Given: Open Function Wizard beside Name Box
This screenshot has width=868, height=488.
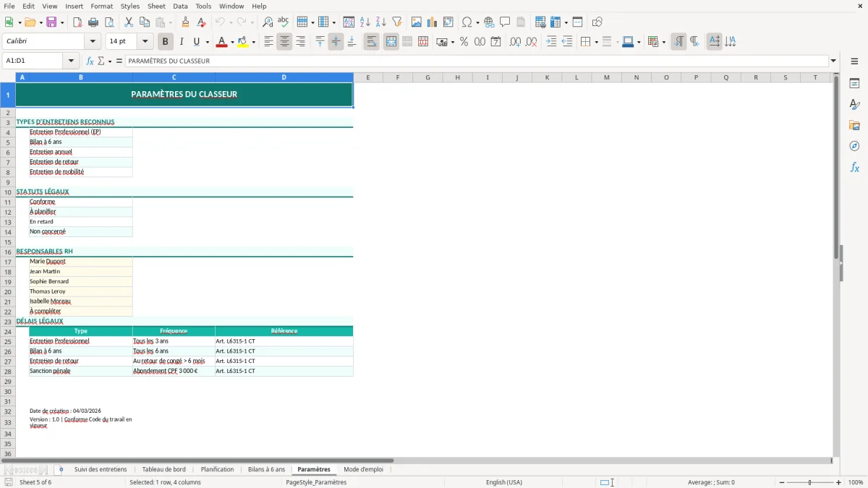Looking at the screenshot, I should click(x=90, y=61).
